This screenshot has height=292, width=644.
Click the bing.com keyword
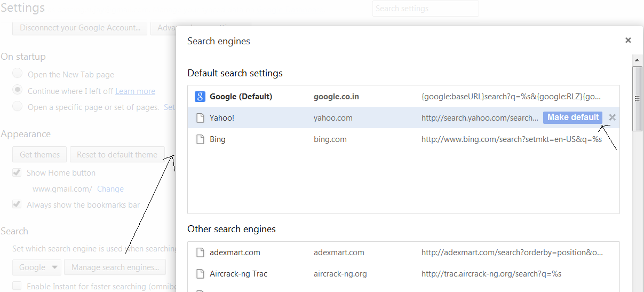(330, 139)
